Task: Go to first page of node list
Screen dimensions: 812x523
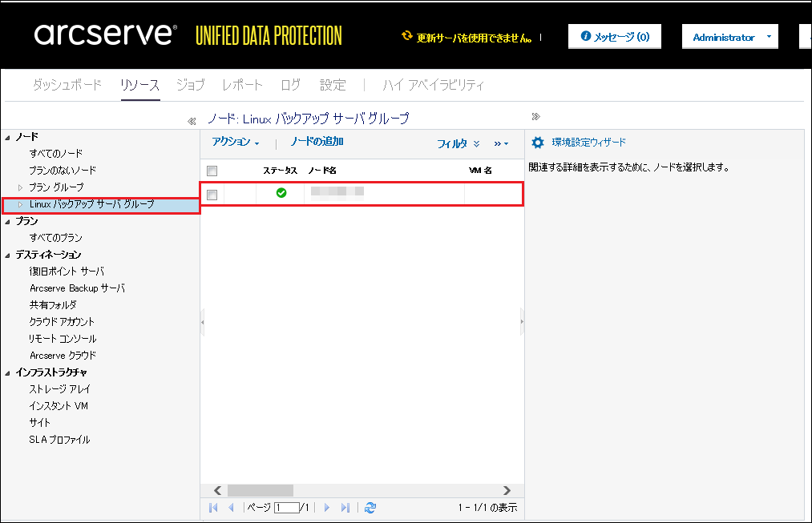Action: (x=213, y=508)
